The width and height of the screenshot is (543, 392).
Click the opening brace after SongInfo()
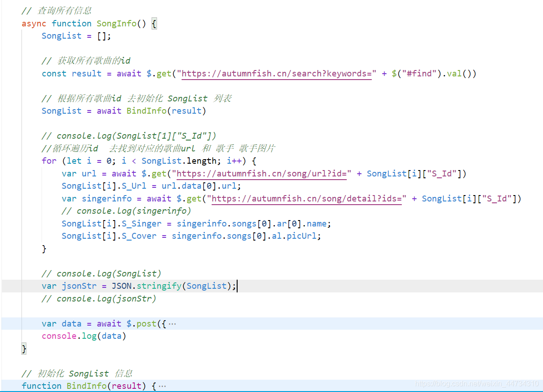pyautogui.click(x=154, y=24)
